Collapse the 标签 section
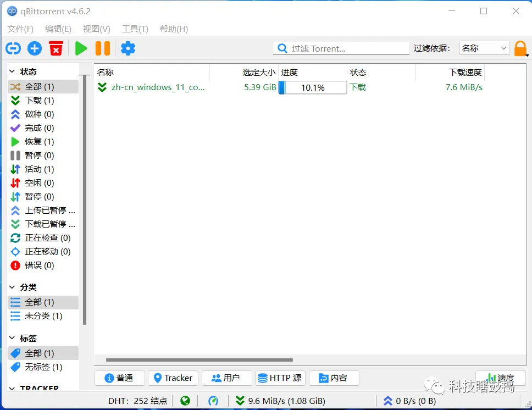 click(x=12, y=338)
